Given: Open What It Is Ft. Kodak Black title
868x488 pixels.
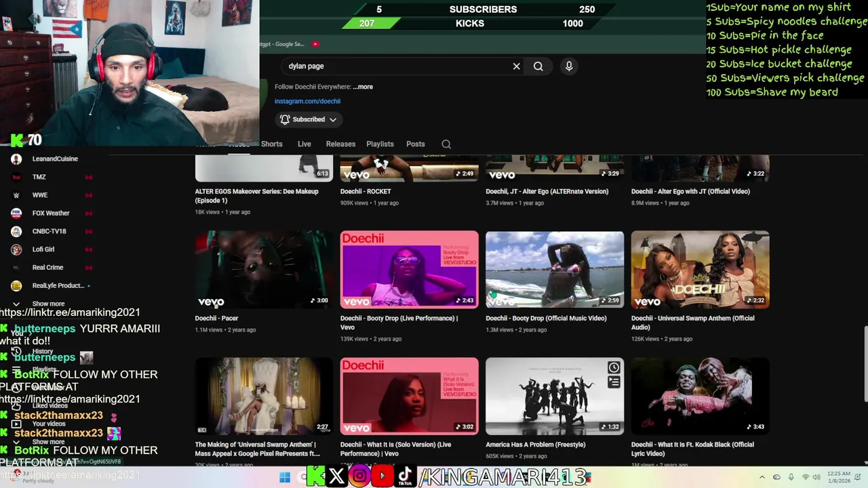Looking at the screenshot, I should 692,449.
